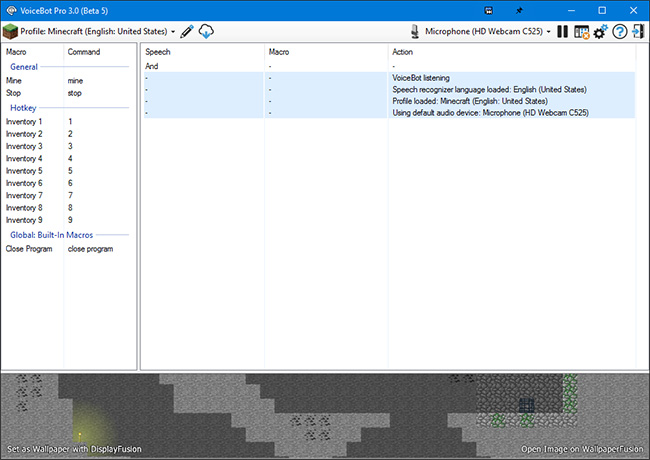Click 'Open Image on WallpaperFusion' link
The width and height of the screenshot is (650, 460).
(x=582, y=449)
